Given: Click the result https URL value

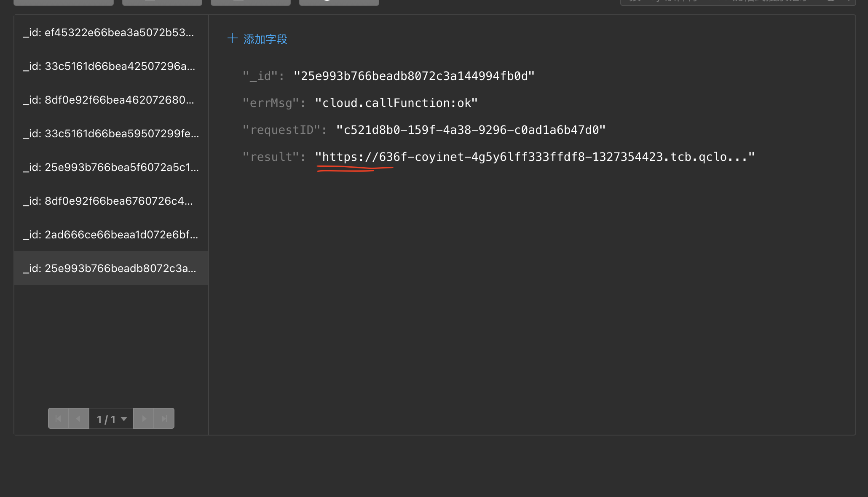Looking at the screenshot, I should [534, 157].
